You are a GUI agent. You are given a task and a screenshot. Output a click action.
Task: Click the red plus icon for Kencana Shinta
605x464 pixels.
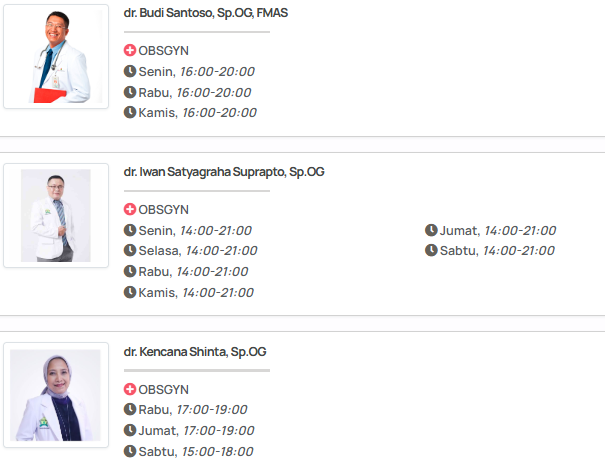[130, 389]
